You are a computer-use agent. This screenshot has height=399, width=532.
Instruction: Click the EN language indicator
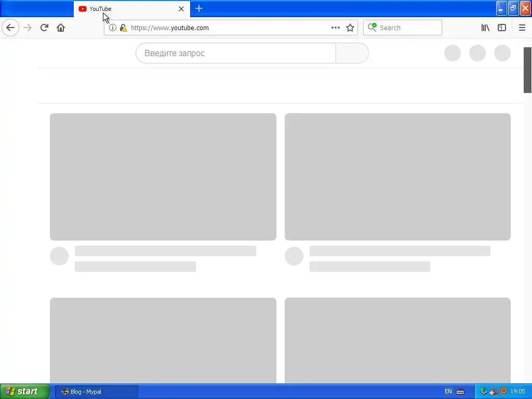448,392
